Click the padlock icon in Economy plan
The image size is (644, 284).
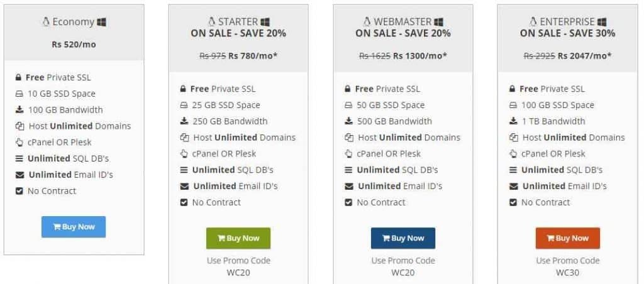coord(18,77)
